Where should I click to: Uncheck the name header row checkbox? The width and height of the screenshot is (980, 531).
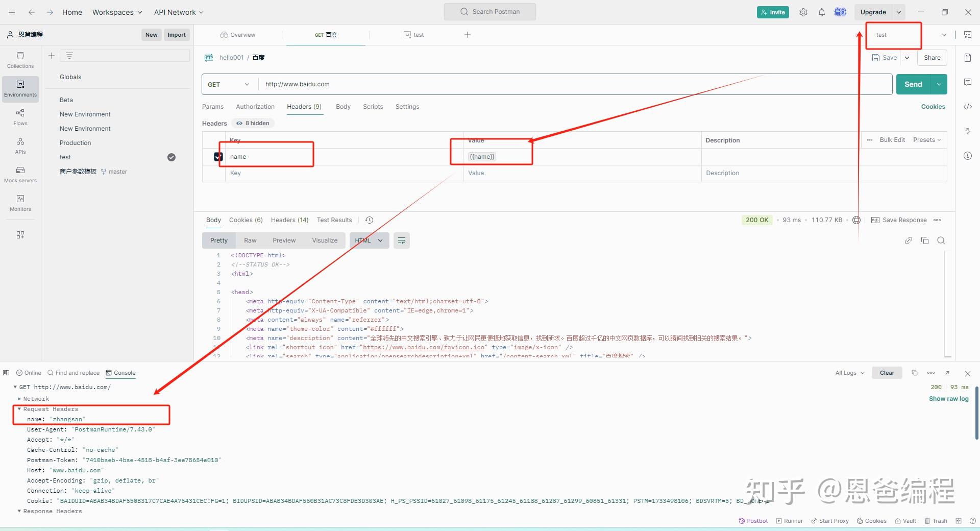[218, 157]
